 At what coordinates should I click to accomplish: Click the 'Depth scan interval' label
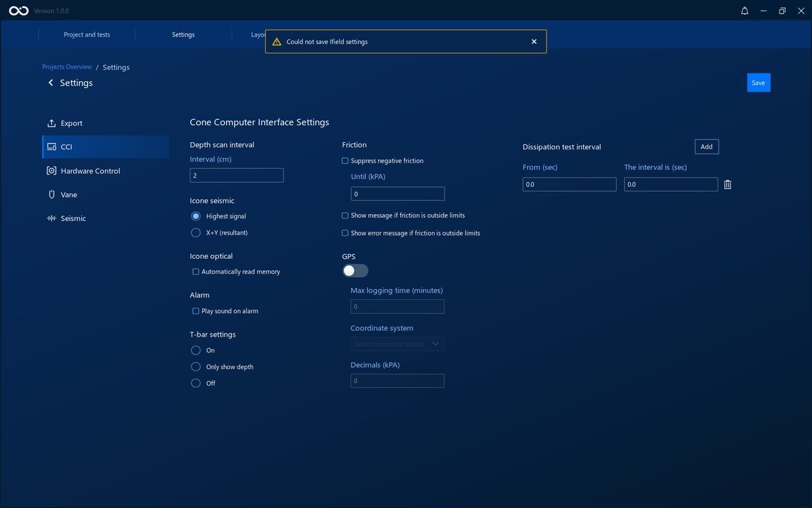click(222, 145)
